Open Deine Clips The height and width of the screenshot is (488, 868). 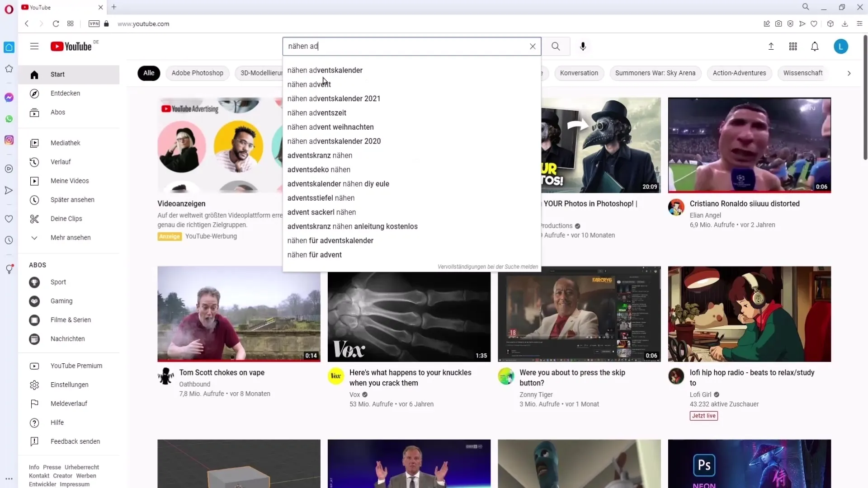tap(69, 219)
